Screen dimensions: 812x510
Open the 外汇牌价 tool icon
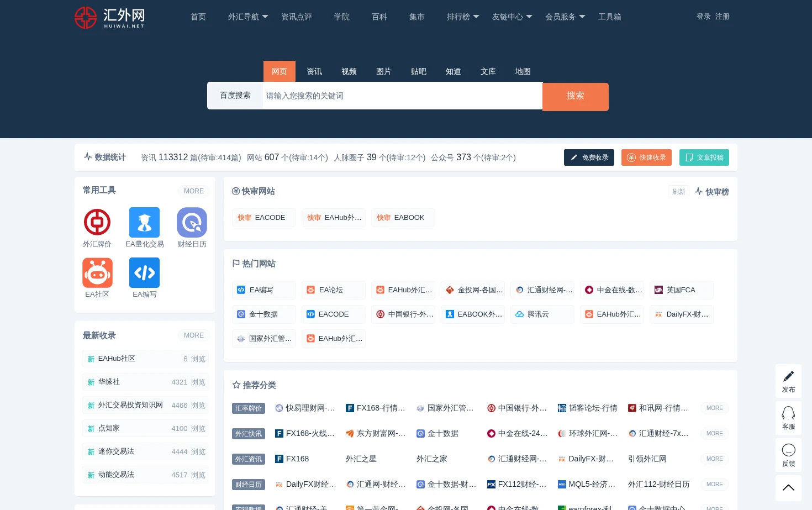click(x=97, y=222)
